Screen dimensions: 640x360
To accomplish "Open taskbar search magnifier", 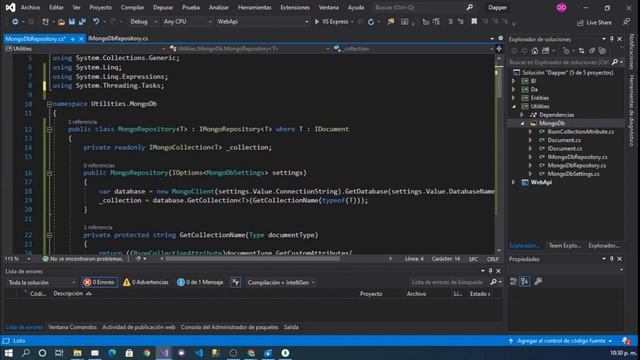I will (x=25, y=353).
